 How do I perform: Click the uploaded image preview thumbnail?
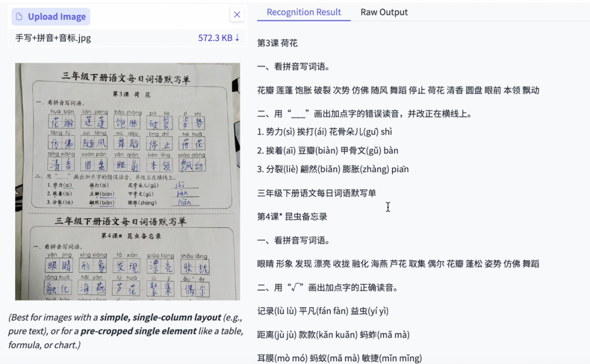tap(127, 182)
